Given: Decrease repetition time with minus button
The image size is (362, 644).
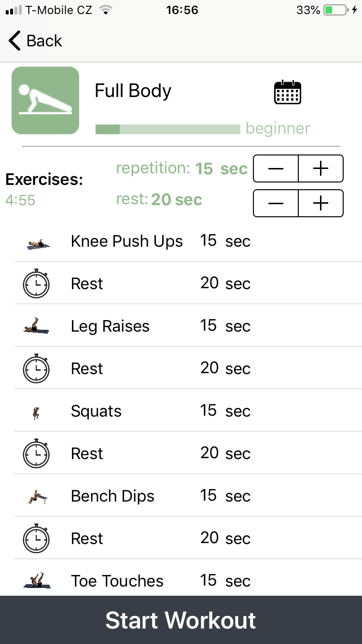Looking at the screenshot, I should coord(276,168).
